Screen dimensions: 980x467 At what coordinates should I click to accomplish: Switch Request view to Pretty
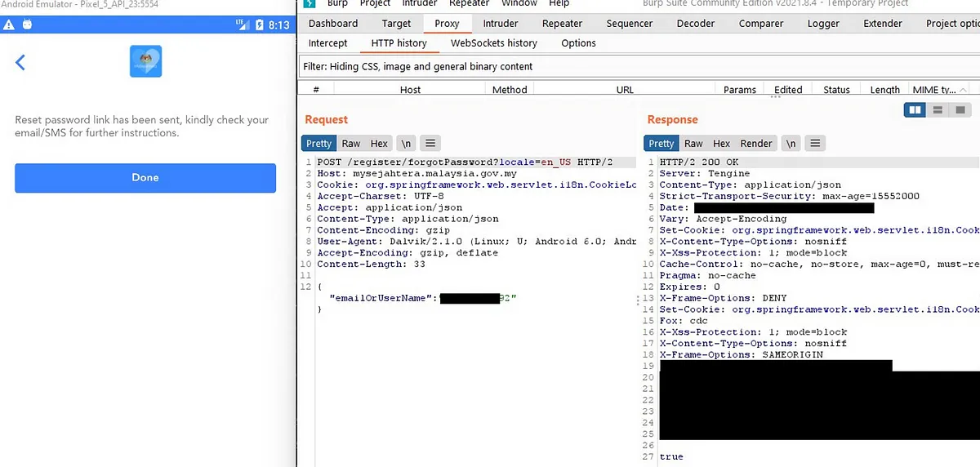tap(318, 144)
